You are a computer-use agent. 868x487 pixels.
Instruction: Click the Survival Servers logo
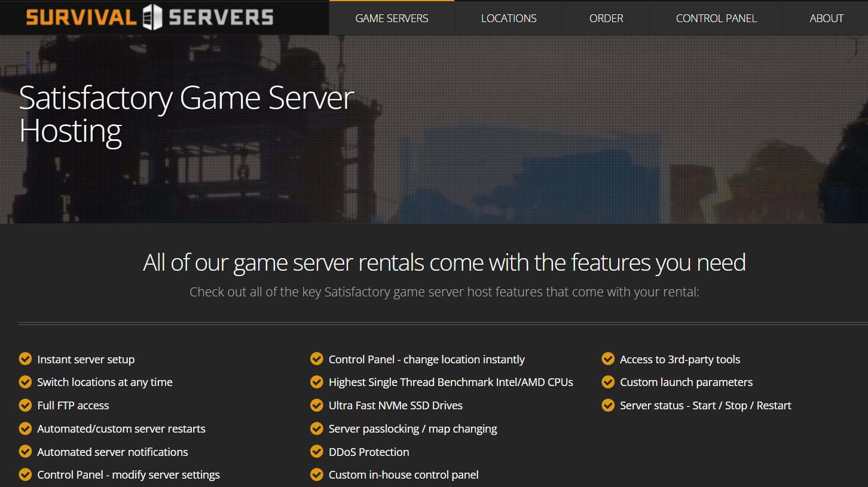(149, 17)
